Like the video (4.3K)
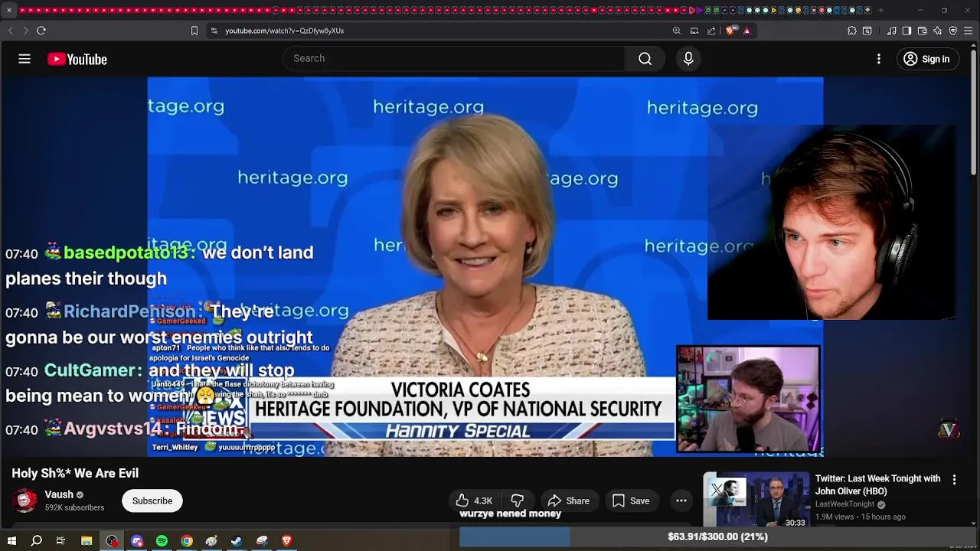The width and height of the screenshot is (980, 551). point(474,500)
